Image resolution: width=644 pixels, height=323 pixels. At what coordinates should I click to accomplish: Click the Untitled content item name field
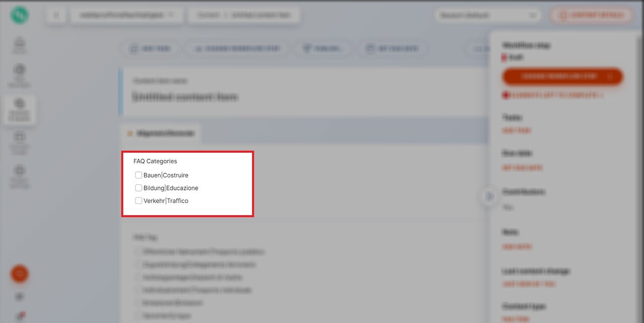point(185,97)
